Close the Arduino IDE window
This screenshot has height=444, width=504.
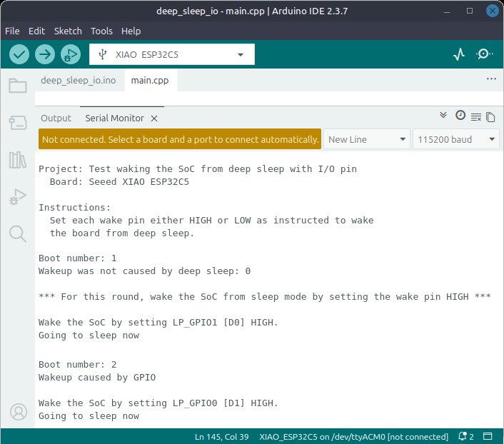pos(492,11)
